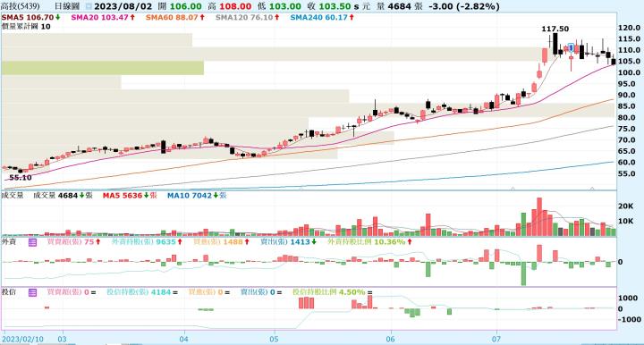
Task: Click the 117.50 high price label
Action: (555, 29)
